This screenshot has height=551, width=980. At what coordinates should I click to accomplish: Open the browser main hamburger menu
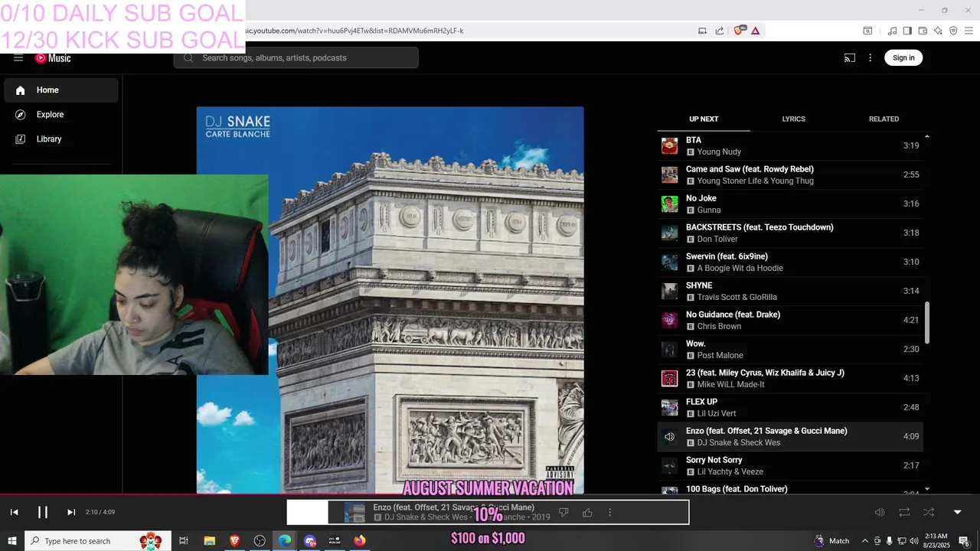(x=969, y=31)
